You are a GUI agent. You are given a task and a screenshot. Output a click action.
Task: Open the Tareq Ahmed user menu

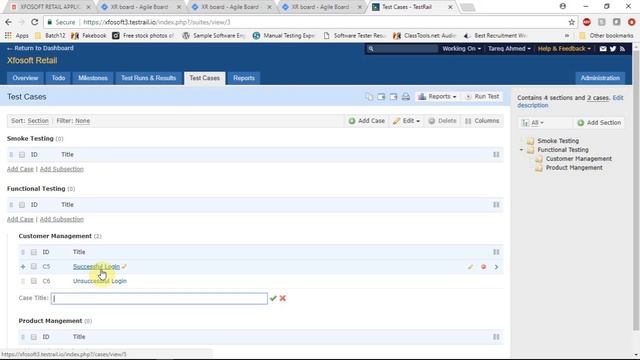click(x=509, y=49)
